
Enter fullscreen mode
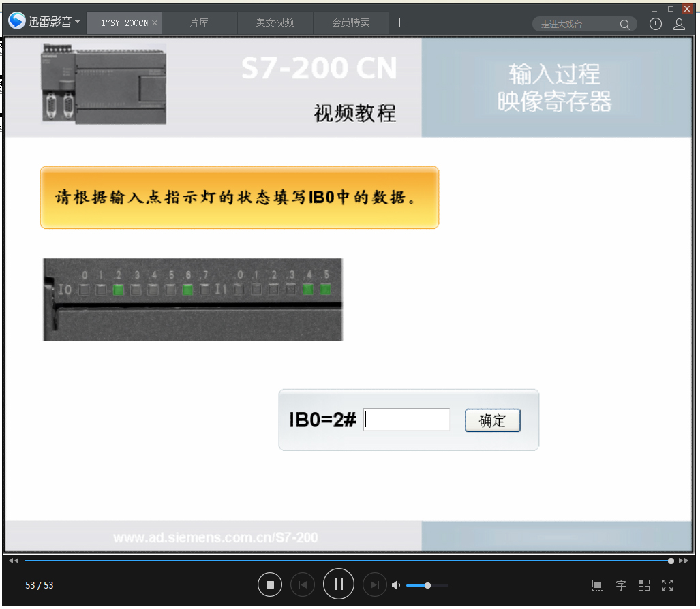[x=667, y=585]
